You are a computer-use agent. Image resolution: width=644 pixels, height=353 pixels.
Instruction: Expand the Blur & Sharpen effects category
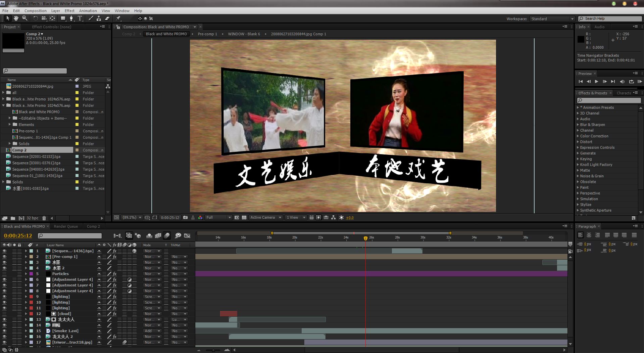click(578, 125)
